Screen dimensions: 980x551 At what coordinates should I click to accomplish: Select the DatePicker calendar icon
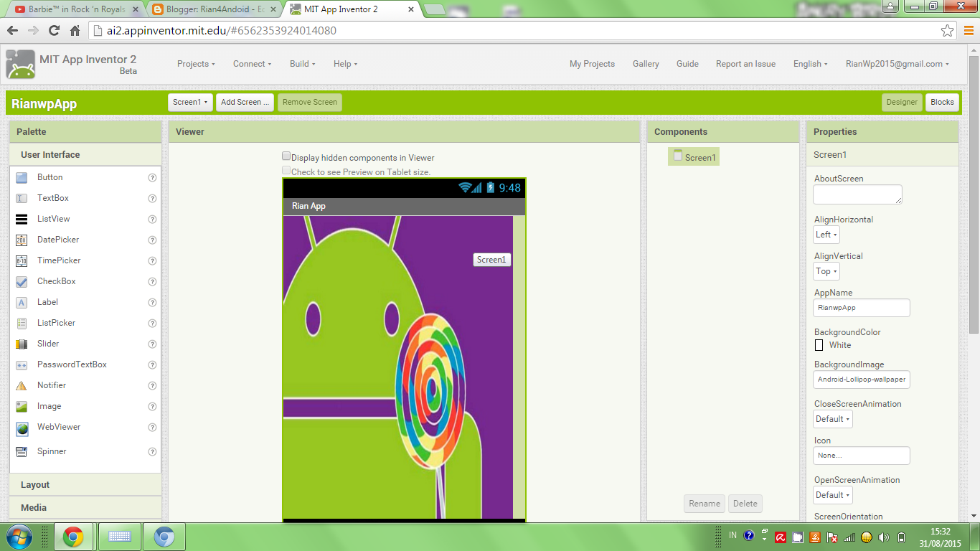click(x=22, y=240)
